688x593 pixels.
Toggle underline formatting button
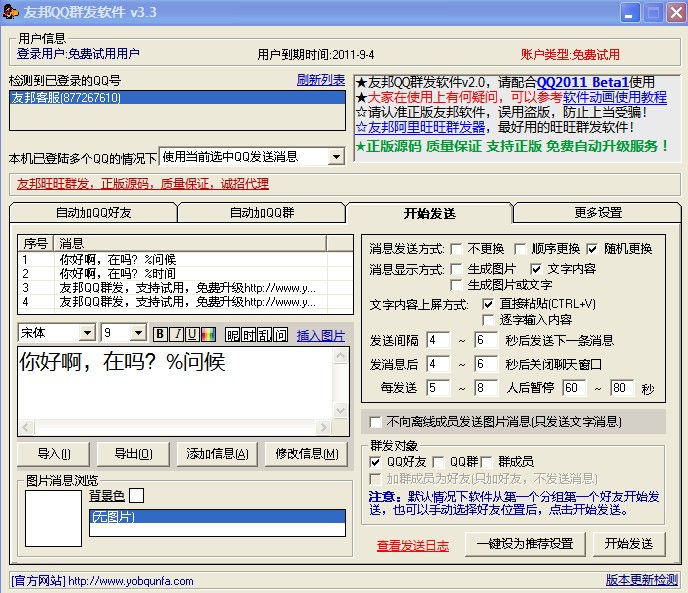pos(192,334)
